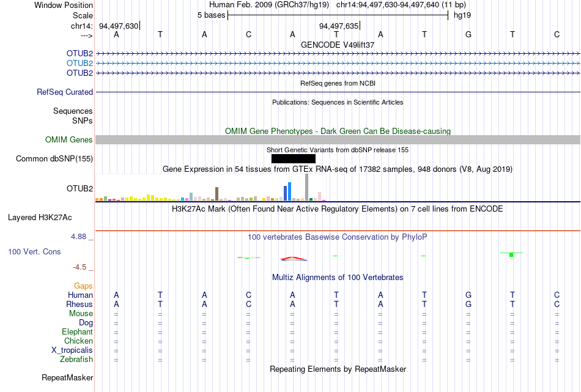Click tallest gray bar in GTEx chart
Viewport: 581px width, 392px height.
[307, 187]
